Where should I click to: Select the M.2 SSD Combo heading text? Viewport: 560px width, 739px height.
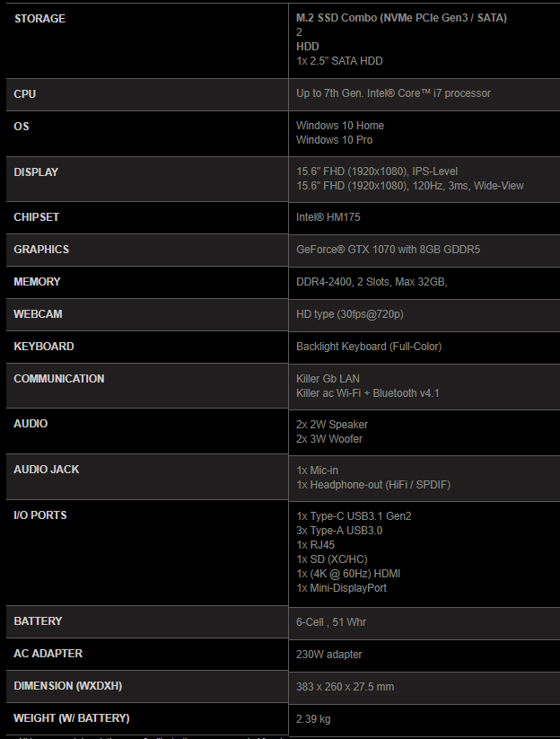(401, 18)
